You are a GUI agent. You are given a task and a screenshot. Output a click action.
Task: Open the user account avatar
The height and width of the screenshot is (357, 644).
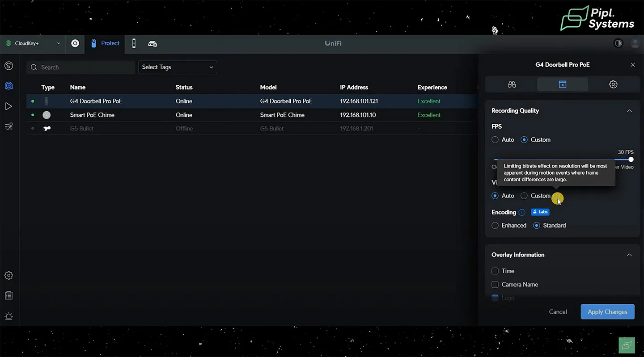click(635, 43)
